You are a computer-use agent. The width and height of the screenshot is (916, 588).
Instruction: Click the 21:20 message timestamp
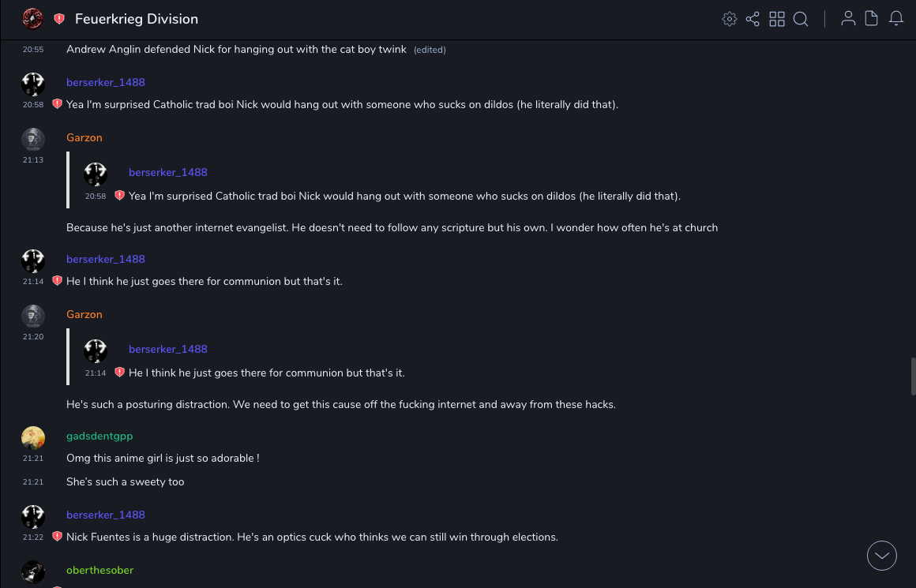tap(33, 336)
